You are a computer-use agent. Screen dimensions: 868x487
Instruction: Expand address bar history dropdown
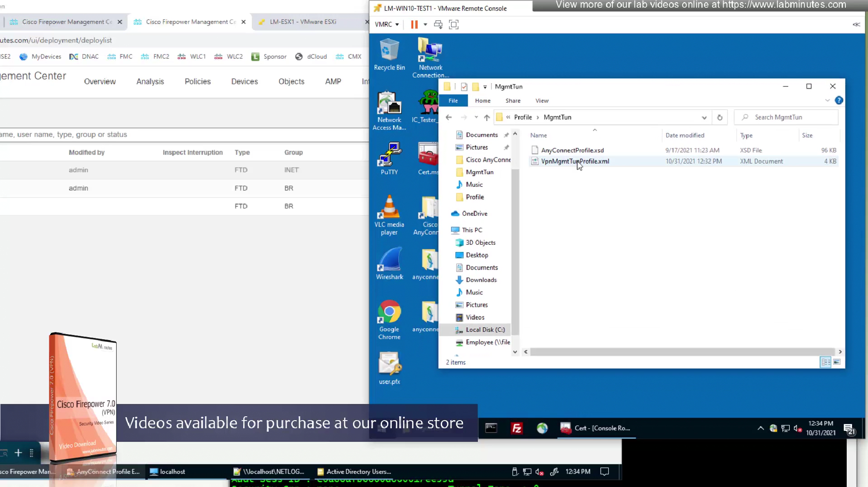point(704,117)
